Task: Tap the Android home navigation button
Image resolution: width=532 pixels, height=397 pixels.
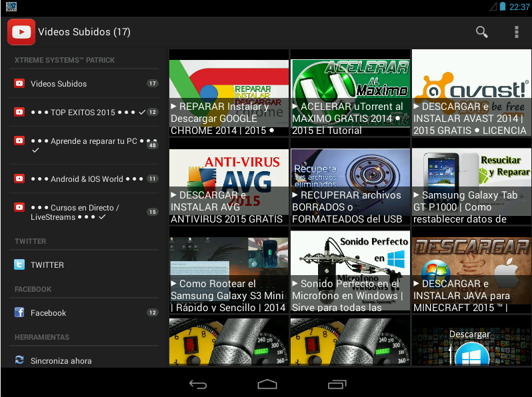Action: coord(267,384)
